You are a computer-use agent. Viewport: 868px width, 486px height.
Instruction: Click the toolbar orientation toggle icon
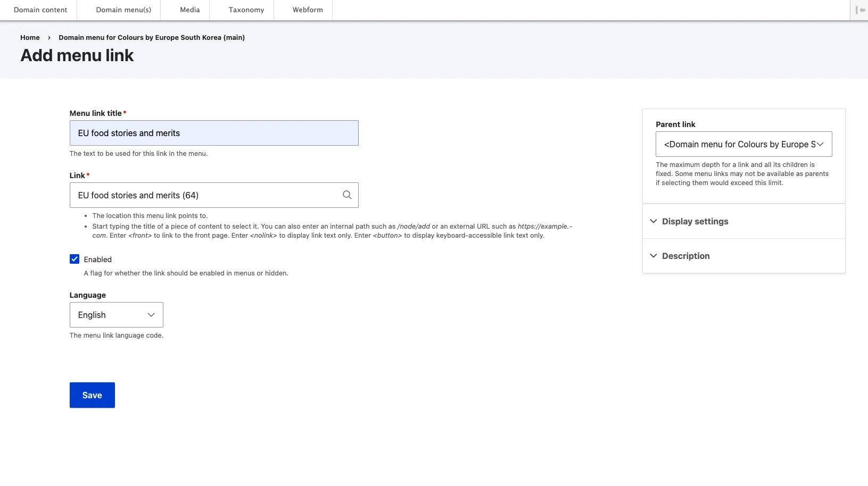tap(859, 10)
